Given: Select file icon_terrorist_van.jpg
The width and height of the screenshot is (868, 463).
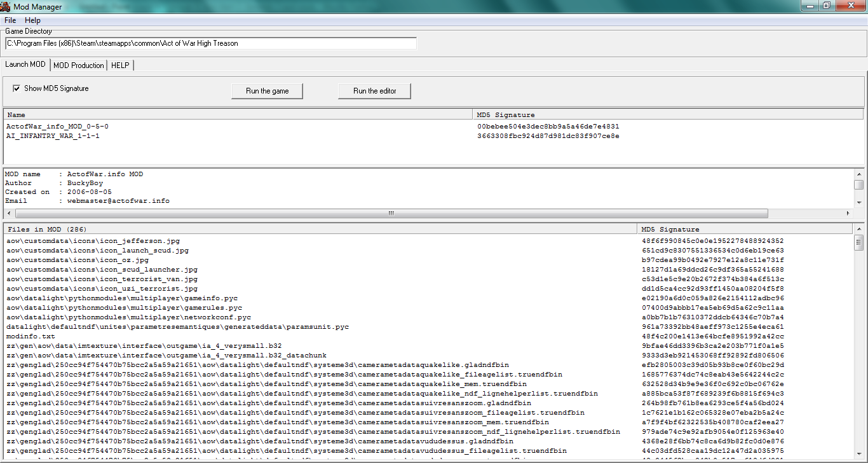Looking at the screenshot, I should pos(102,279).
